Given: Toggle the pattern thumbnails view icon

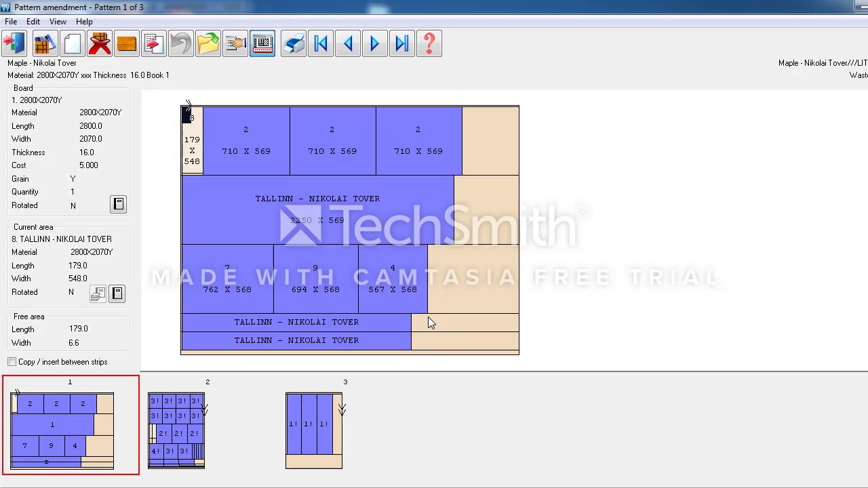Looking at the screenshot, I should 262,44.
